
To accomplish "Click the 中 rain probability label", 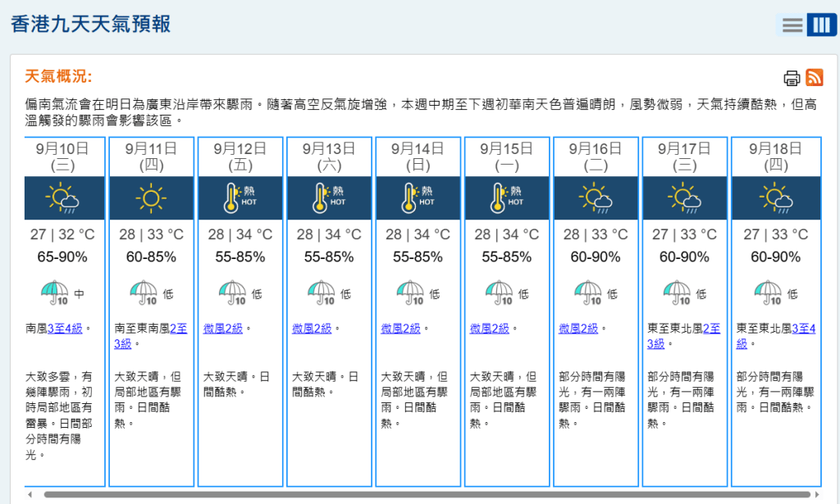I will point(80,293).
